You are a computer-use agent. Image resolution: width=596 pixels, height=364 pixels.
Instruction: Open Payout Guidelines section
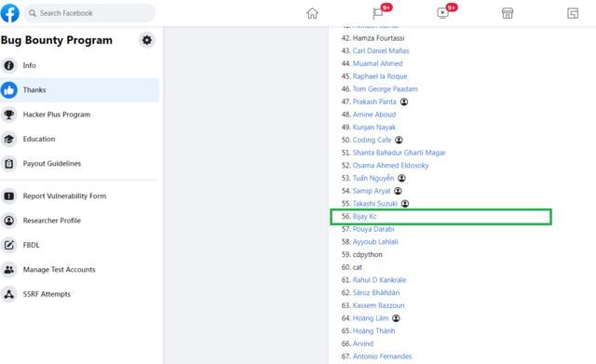click(x=79, y=164)
